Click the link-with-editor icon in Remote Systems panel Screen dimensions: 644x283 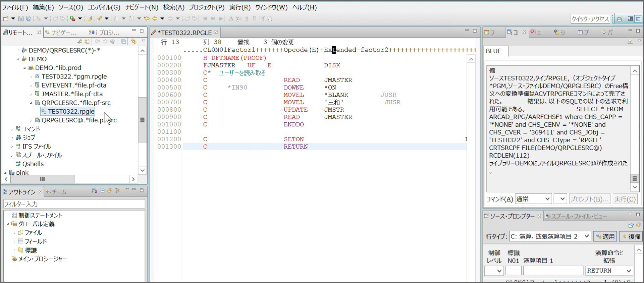coord(133,42)
